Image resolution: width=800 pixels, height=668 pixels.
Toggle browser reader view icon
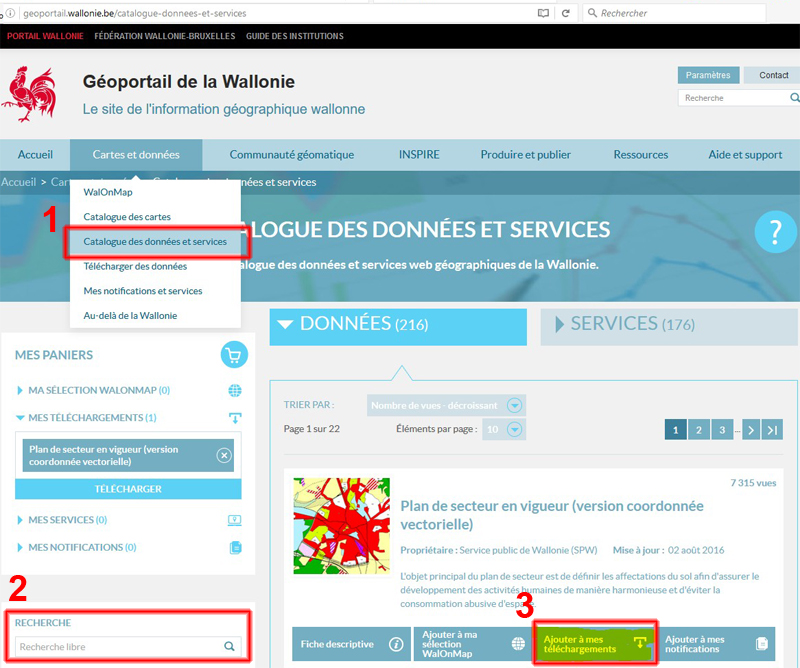tap(543, 13)
